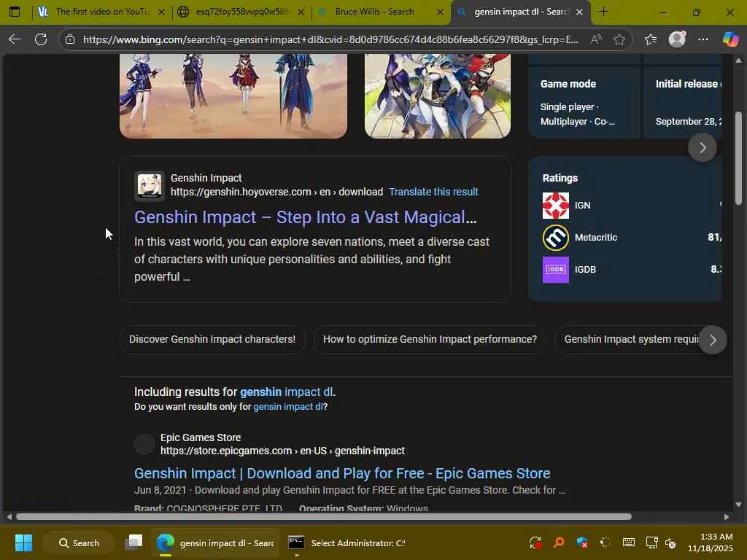Open the Favorites list icon
747x560 pixels.
point(651,39)
